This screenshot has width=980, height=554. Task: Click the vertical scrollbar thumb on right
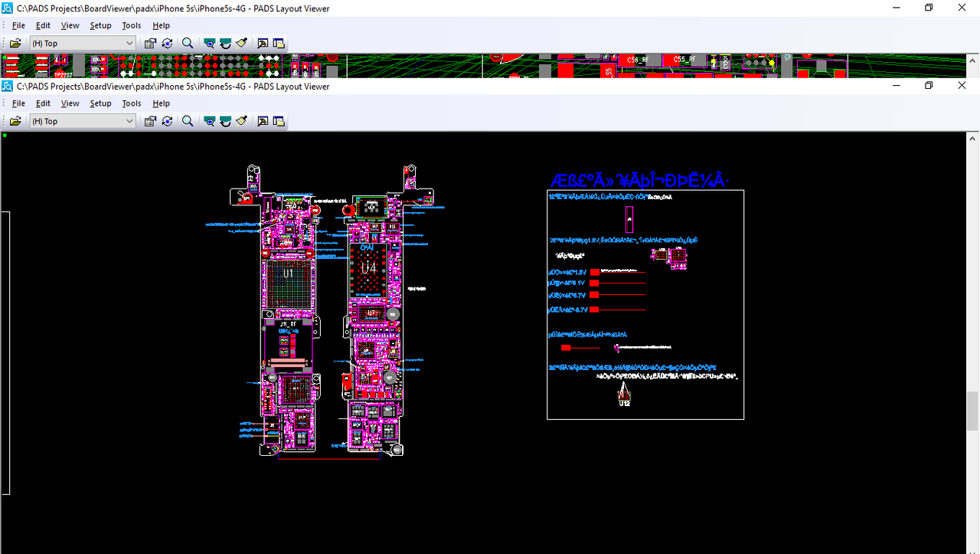tap(972, 411)
